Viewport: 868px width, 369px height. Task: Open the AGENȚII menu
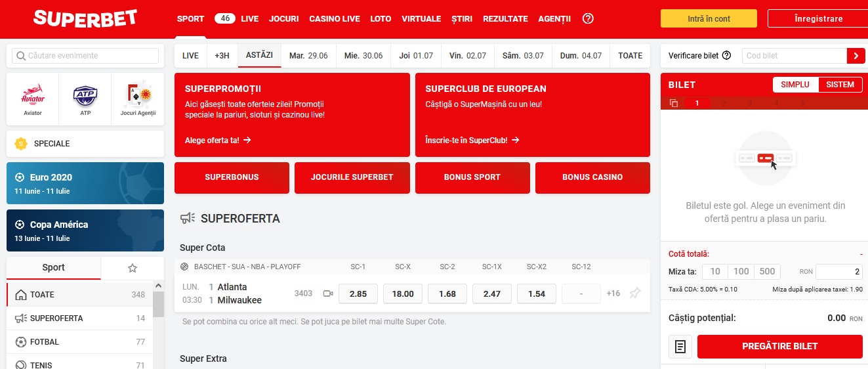(x=554, y=19)
